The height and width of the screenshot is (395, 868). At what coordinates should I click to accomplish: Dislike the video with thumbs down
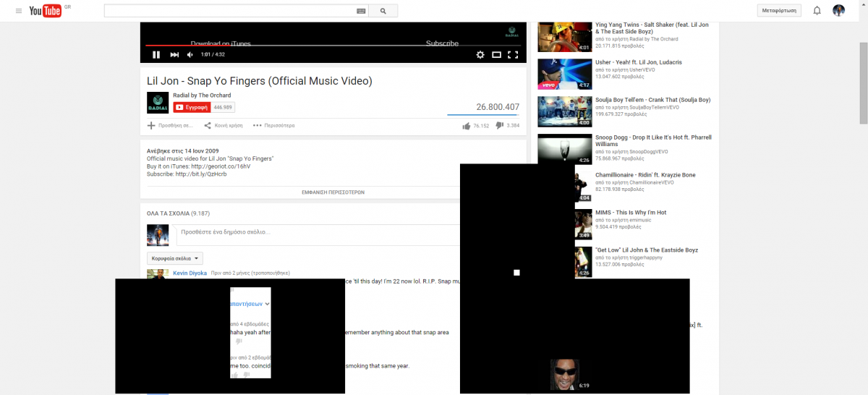[x=500, y=126]
